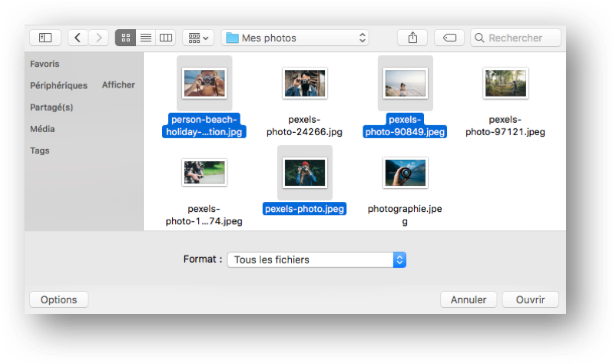This screenshot has height=364, width=616.
Task: Select Partagé(s) in the sidebar
Action: click(x=51, y=108)
